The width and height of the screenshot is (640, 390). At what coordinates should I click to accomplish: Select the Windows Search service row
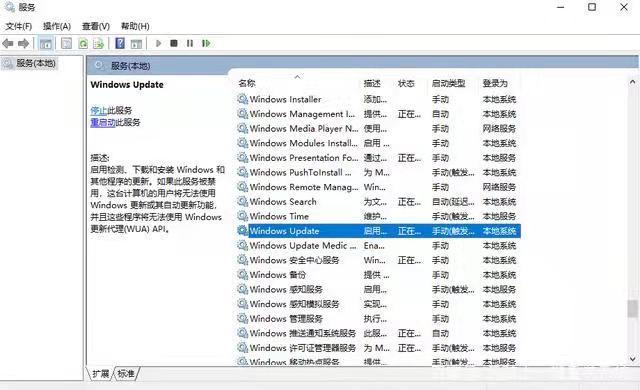pyautogui.click(x=378, y=202)
